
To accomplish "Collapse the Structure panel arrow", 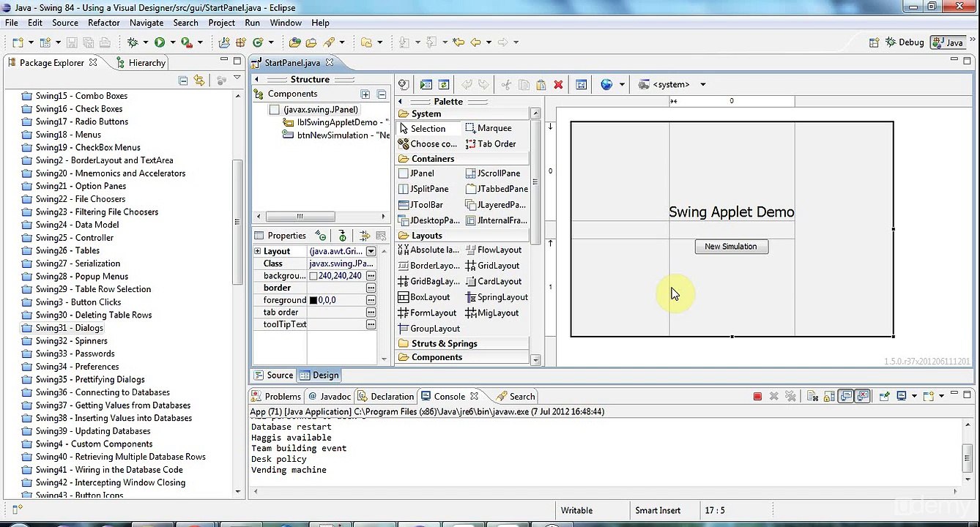I will click(x=256, y=79).
